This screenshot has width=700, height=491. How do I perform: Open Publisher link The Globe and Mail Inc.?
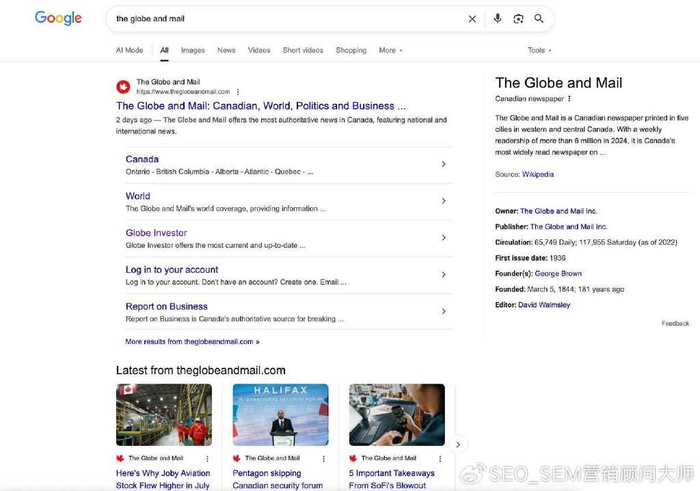click(568, 227)
